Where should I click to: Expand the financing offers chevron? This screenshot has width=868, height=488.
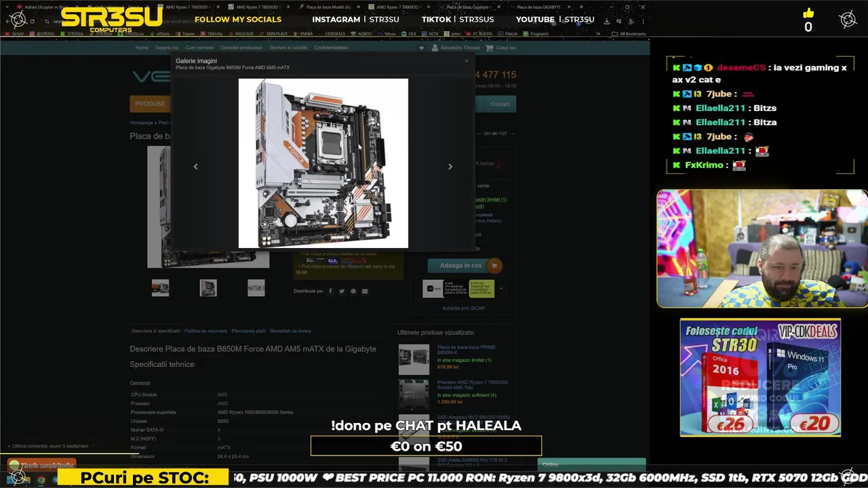coord(501,289)
